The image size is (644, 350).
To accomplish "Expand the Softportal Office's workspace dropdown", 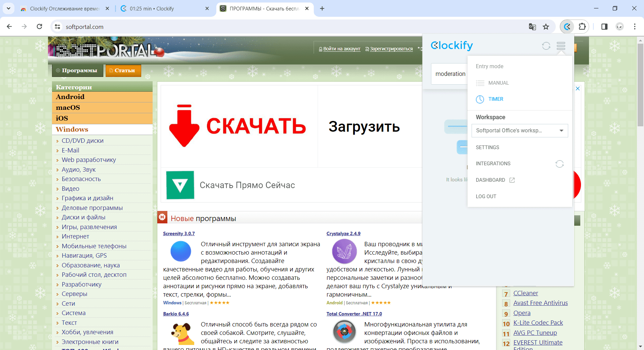I will pos(520,131).
